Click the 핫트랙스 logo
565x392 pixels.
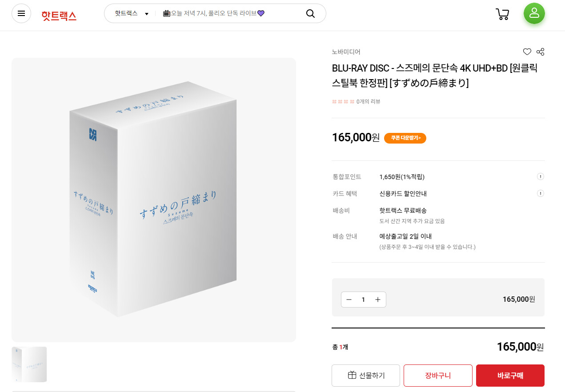59,16
